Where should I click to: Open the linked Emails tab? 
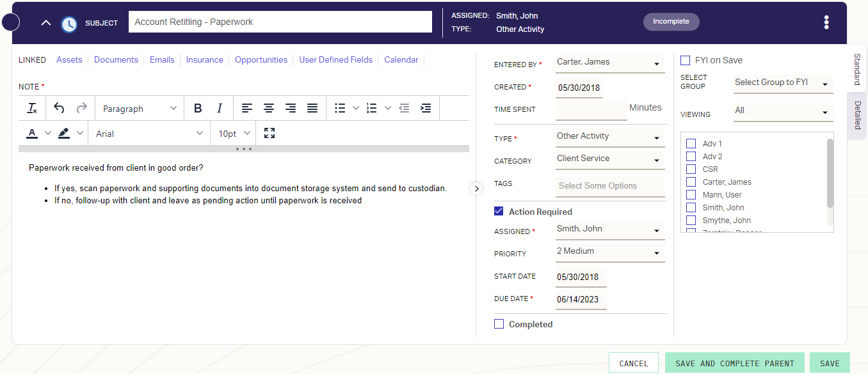(x=162, y=59)
